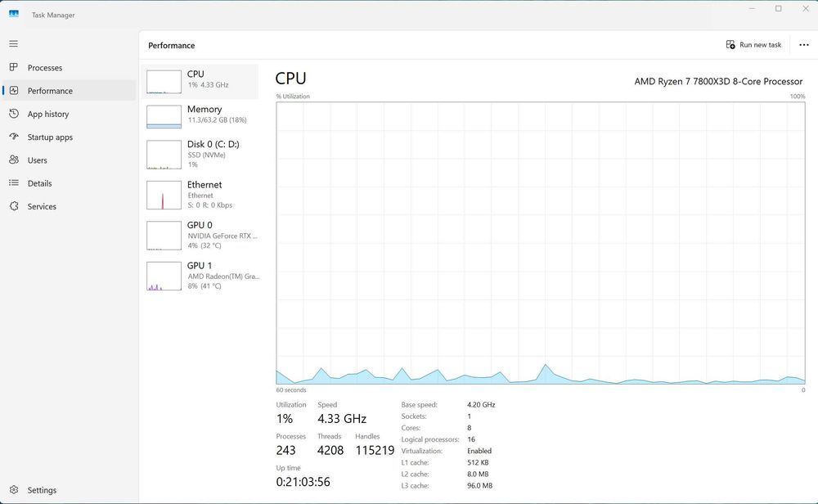The width and height of the screenshot is (818, 504).
Task: Select Disk 0 (C: D:) graph thumbnail
Action: coord(164,155)
